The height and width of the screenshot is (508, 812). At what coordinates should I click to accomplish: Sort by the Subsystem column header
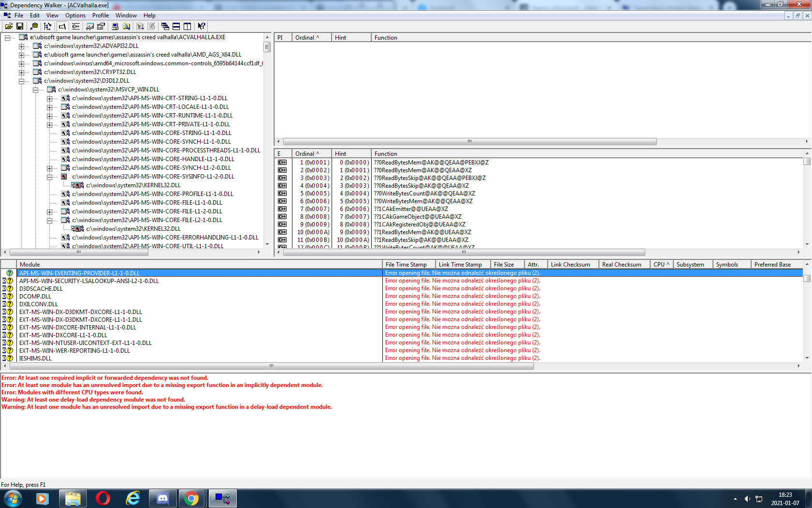pyautogui.click(x=693, y=265)
